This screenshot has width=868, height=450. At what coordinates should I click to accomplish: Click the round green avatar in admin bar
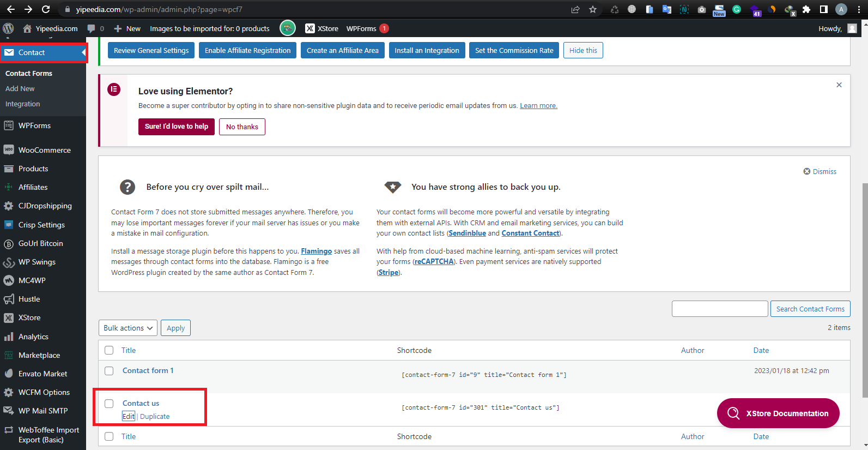coord(288,28)
